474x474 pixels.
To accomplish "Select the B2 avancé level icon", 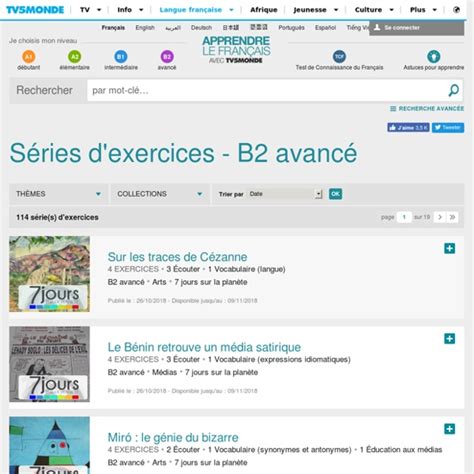I will 167,57.
